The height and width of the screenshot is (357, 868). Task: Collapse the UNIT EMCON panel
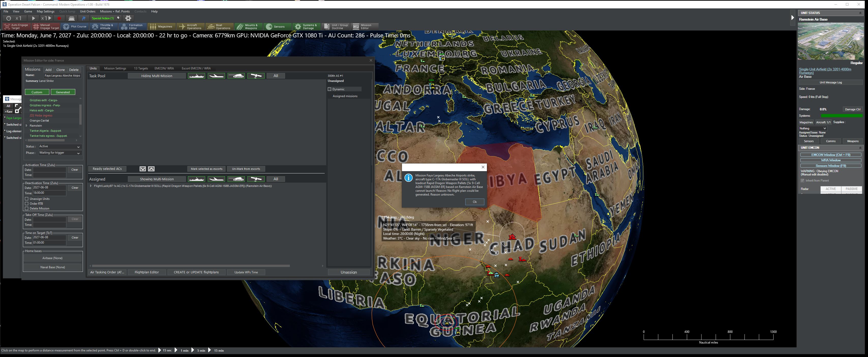pos(860,148)
